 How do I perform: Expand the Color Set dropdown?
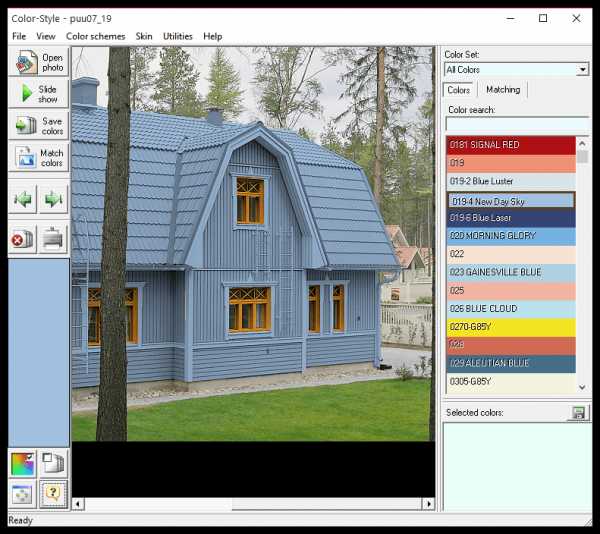[582, 70]
